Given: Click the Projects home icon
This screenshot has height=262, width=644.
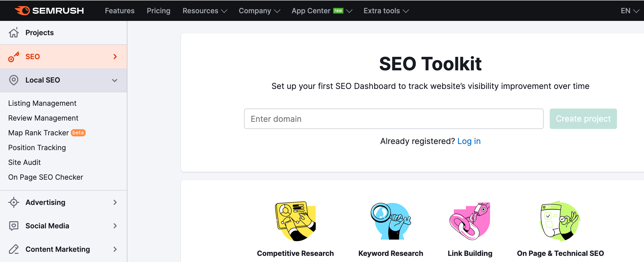Looking at the screenshot, I should click(x=14, y=33).
